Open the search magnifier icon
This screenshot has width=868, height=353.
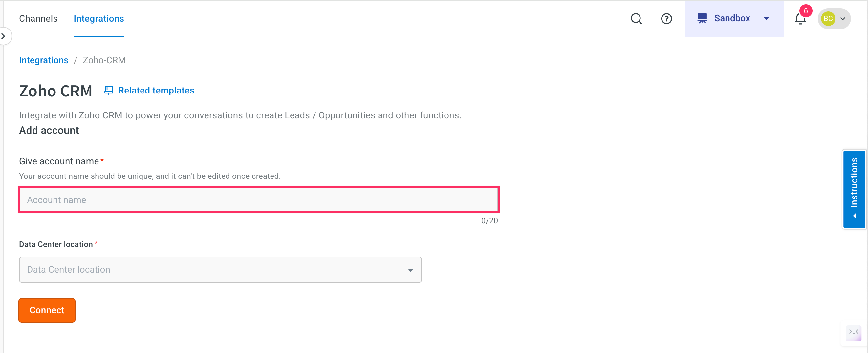click(x=636, y=18)
